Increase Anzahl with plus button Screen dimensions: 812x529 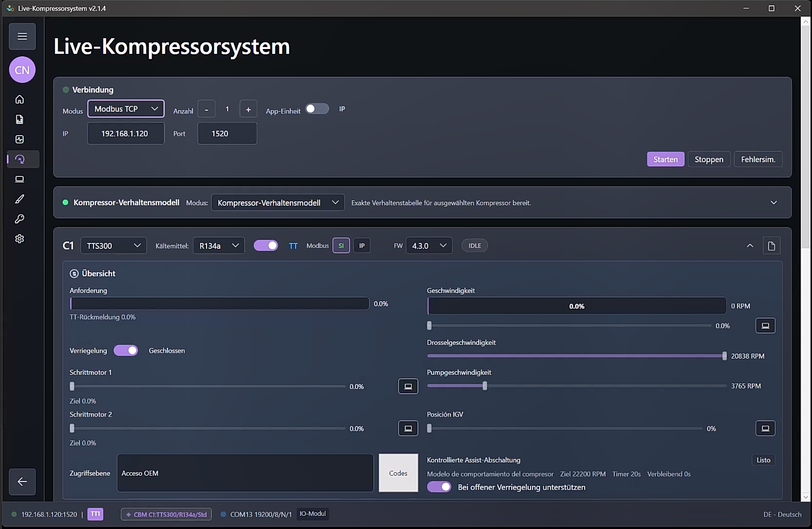point(248,109)
